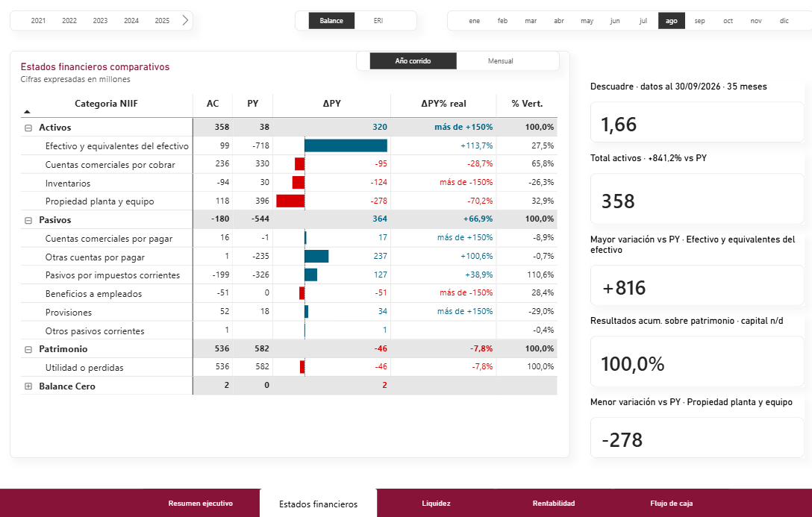Select the Inventarios row label

click(68, 184)
